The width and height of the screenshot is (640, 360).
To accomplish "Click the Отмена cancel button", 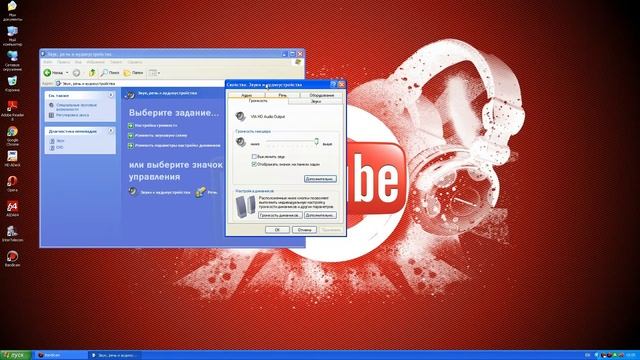I will pos(304,230).
